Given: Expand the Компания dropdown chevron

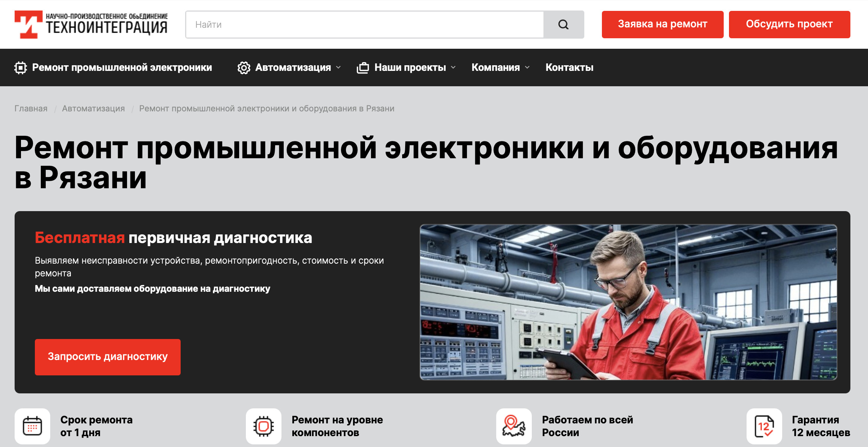Looking at the screenshot, I should (x=527, y=67).
